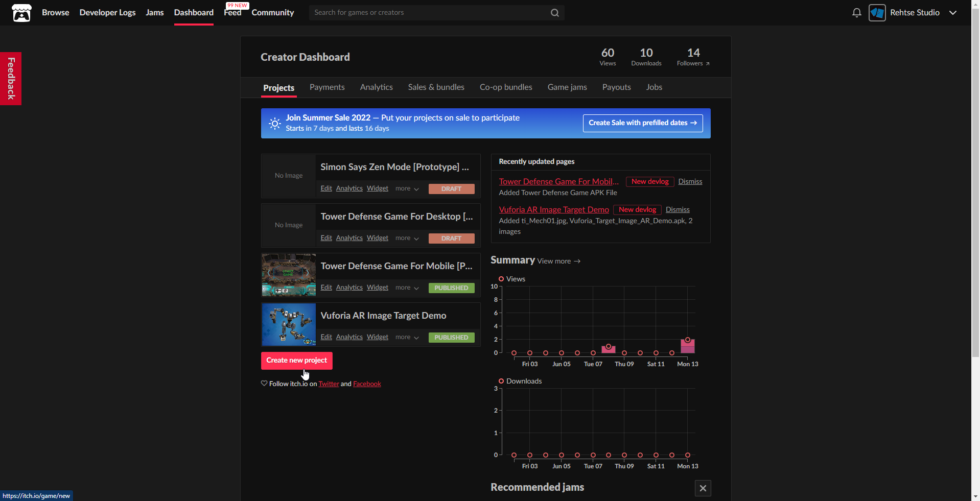Open Developer Logs in top navigation
The width and height of the screenshot is (980, 501).
pos(107,13)
